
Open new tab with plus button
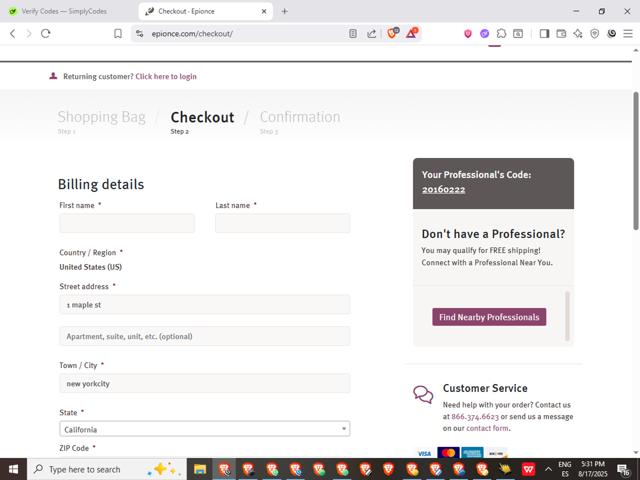click(284, 11)
